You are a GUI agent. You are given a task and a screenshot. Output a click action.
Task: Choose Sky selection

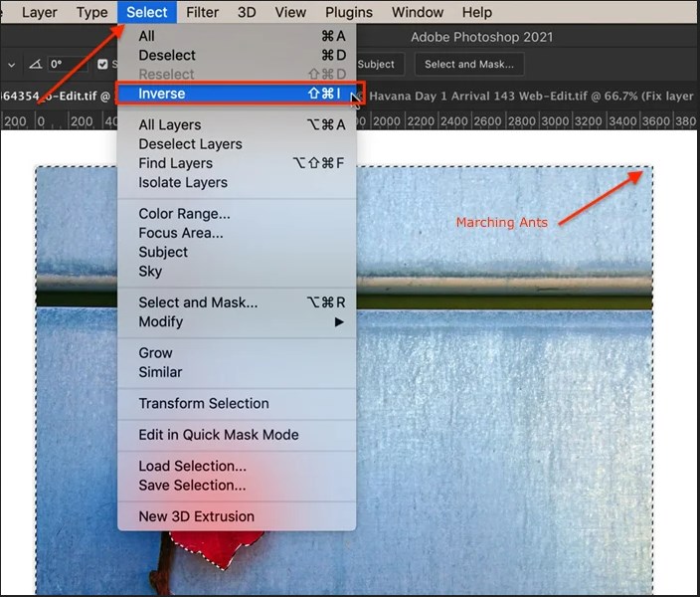tap(237, 272)
